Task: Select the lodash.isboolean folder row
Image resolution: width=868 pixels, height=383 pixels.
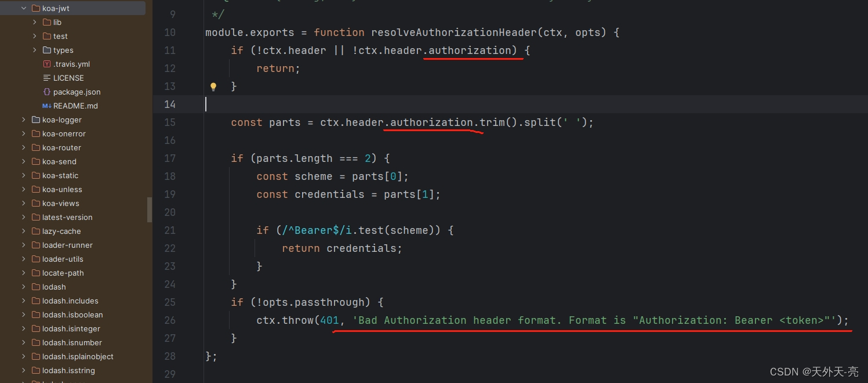Action: (73, 315)
